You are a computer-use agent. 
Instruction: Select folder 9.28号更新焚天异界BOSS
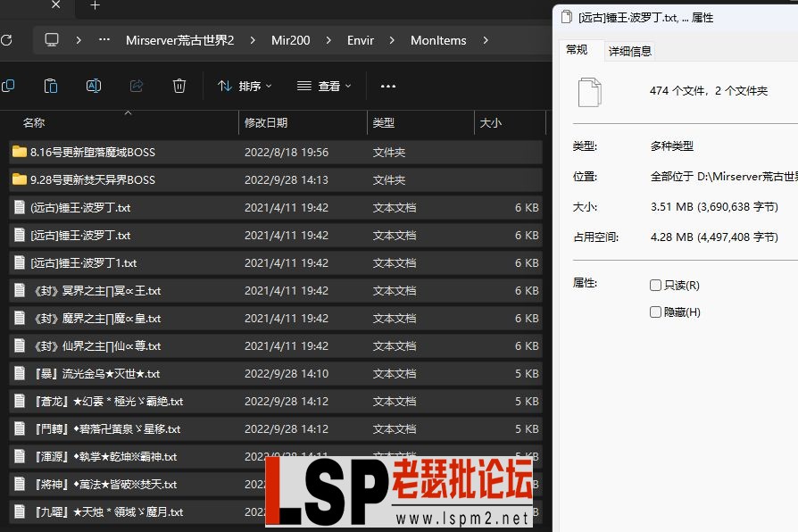(275, 179)
